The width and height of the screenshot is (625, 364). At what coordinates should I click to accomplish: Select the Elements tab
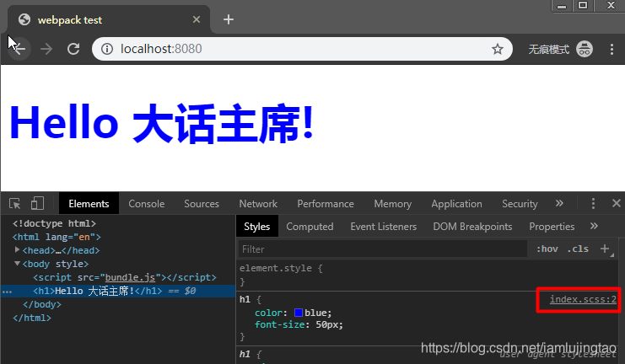89,203
